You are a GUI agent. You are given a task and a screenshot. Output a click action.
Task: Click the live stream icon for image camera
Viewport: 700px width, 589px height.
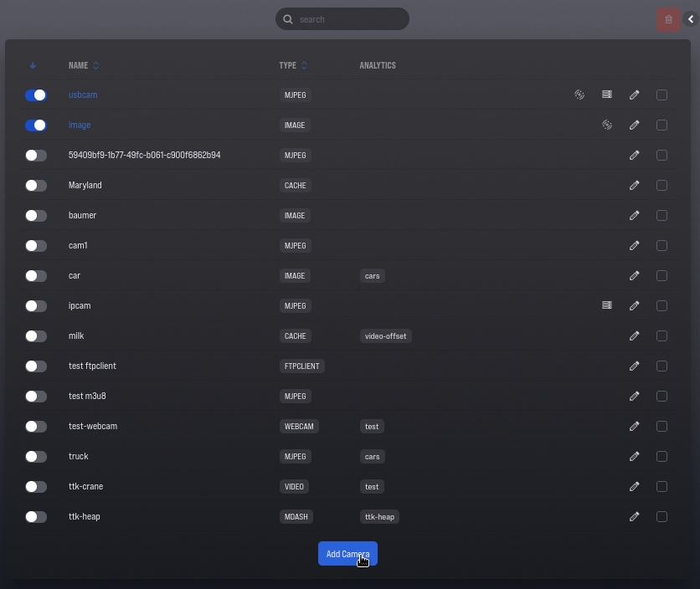(x=607, y=125)
